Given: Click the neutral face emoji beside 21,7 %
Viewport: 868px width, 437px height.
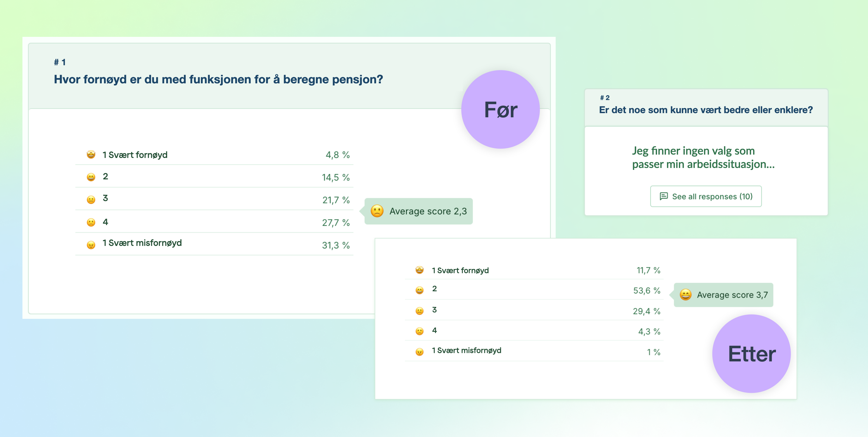Looking at the screenshot, I should click(x=91, y=200).
